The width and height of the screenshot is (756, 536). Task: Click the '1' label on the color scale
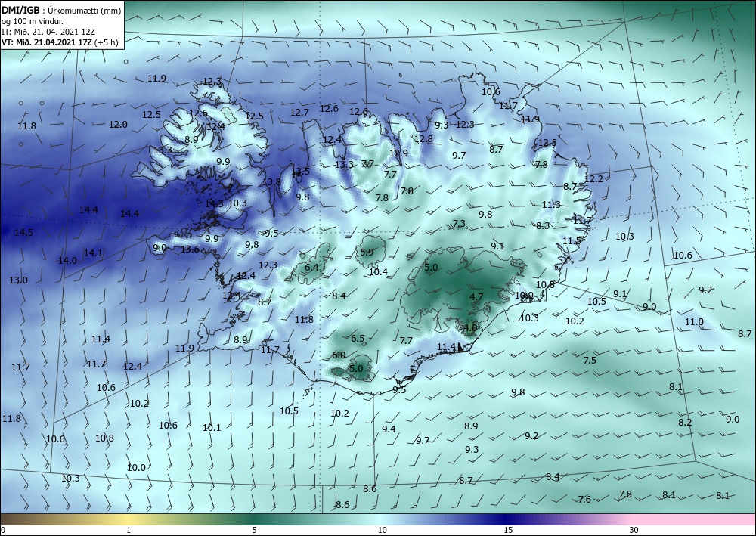[x=129, y=530]
